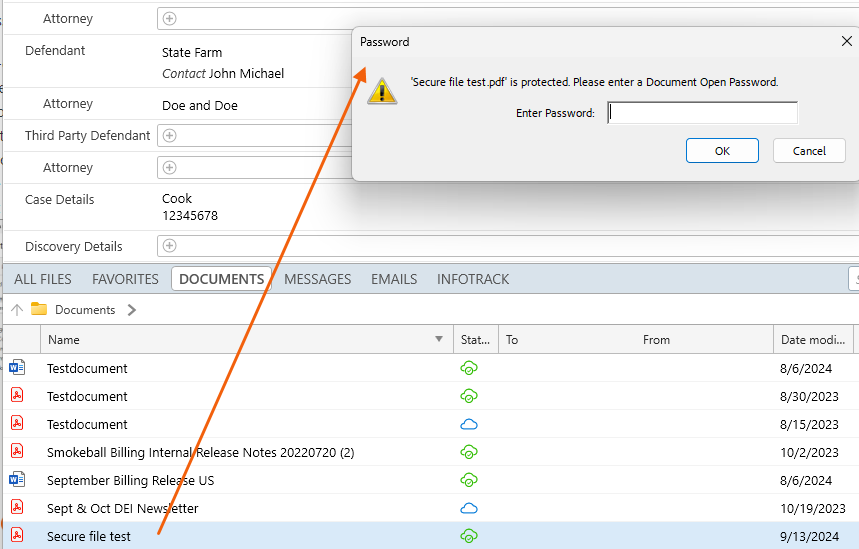Click the Word icon for September Billing Release US
Image resolution: width=859 pixels, height=549 pixels.
(x=17, y=479)
